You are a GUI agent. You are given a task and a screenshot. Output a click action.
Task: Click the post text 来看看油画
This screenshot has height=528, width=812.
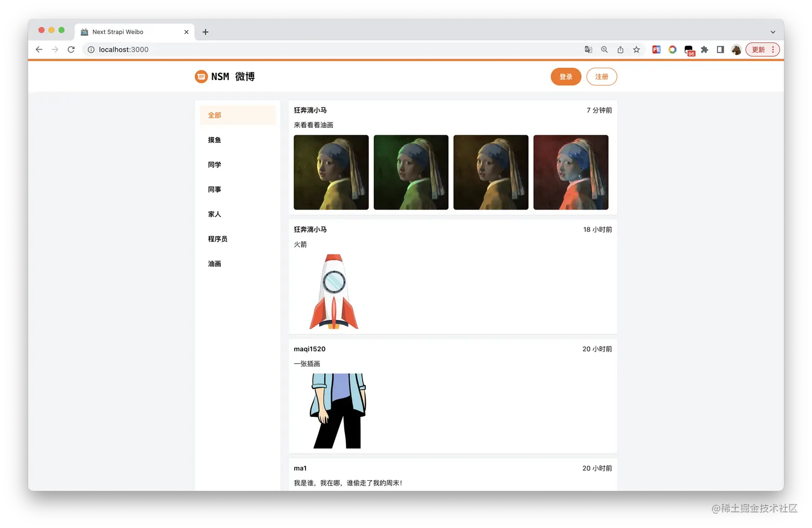click(314, 125)
